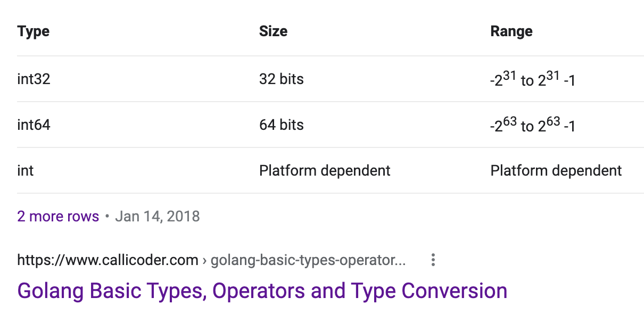
Task: Click the callicoder.com breadcrumb URL
Action: pos(107,260)
